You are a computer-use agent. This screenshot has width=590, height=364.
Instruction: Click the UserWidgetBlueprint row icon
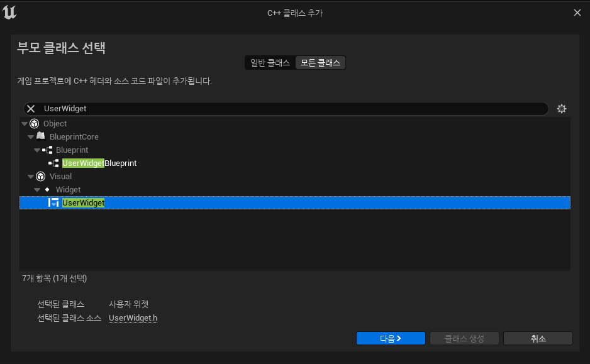(53, 163)
